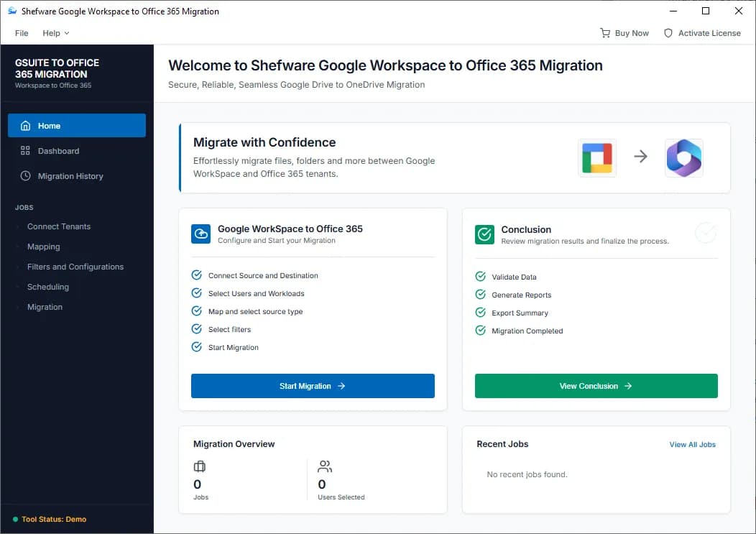Click the shopping cart Buy Now icon

(x=604, y=33)
